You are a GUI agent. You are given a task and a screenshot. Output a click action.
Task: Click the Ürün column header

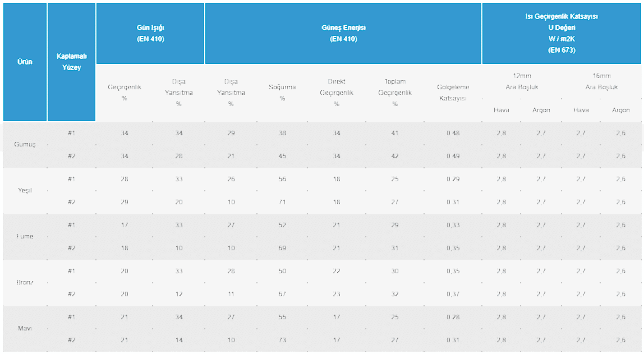(x=25, y=62)
